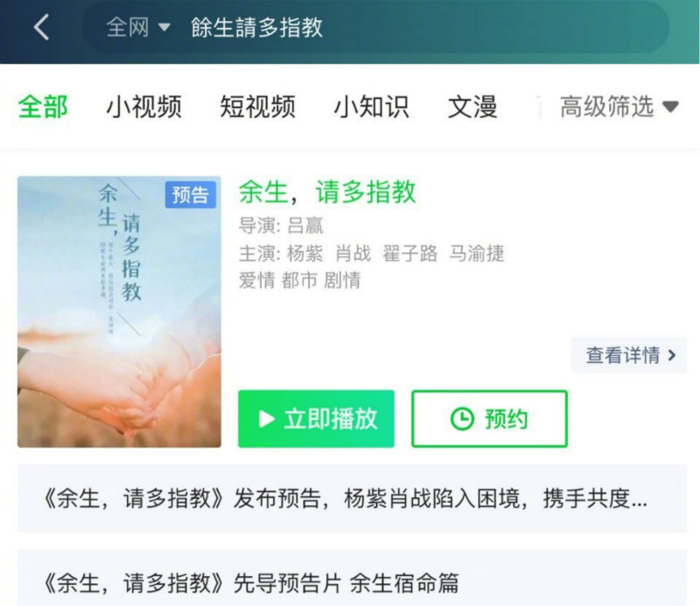
Task: Open the 文漫 tab
Action: (472, 107)
